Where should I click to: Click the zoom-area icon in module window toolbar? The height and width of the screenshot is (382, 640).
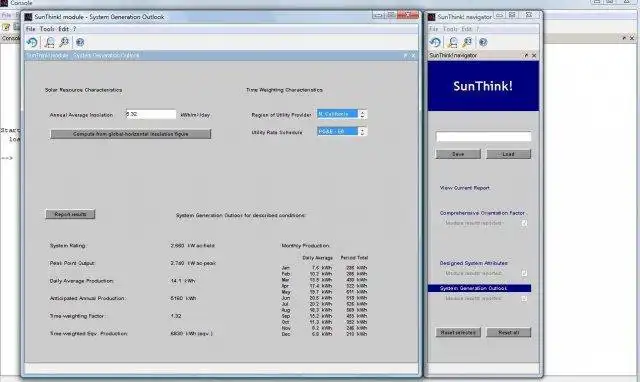click(x=49, y=42)
